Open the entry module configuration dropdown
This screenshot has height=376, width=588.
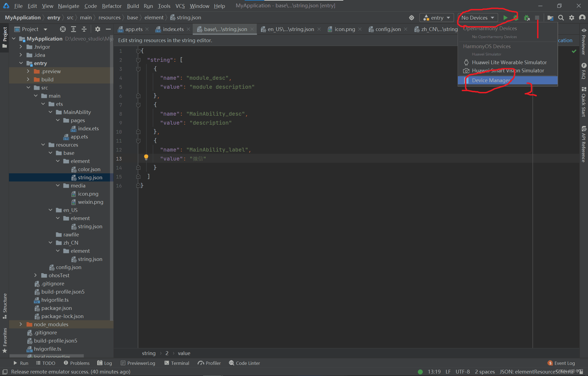(437, 18)
